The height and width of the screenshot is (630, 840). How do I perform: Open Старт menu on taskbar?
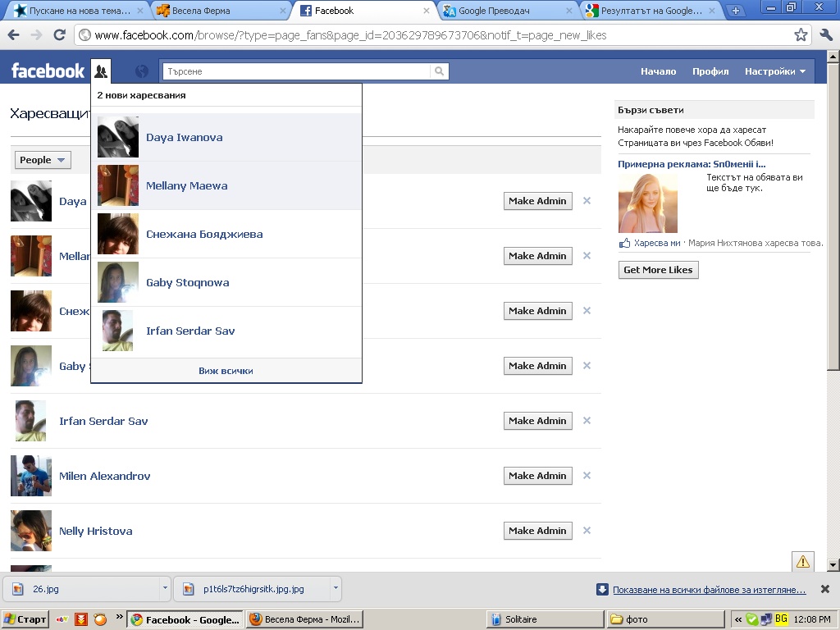click(x=25, y=619)
